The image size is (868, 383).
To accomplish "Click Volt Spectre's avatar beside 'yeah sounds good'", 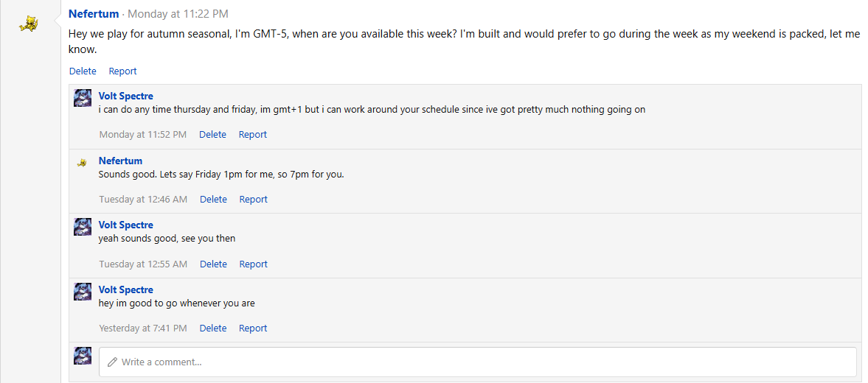I will point(83,227).
